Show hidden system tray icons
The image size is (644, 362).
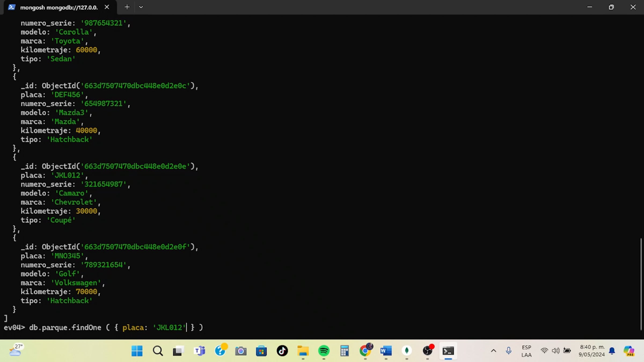pyautogui.click(x=493, y=351)
